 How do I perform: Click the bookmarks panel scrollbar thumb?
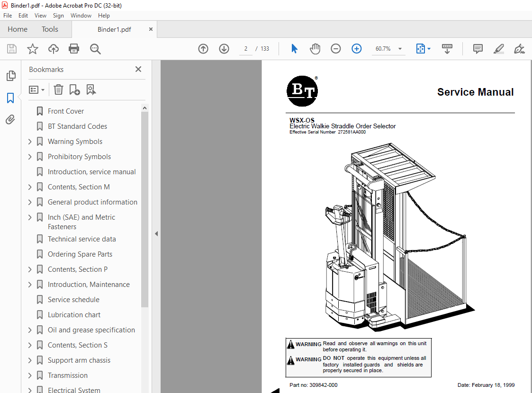tap(145, 210)
